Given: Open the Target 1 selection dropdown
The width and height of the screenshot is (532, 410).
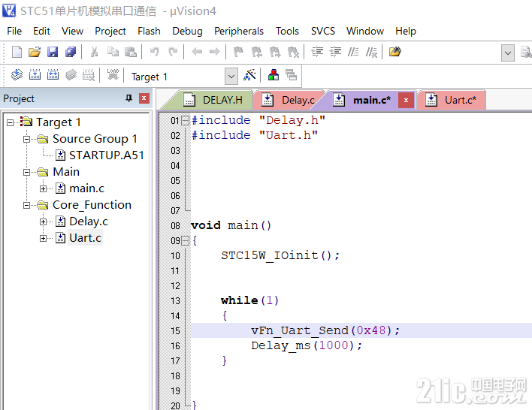Looking at the screenshot, I should click(231, 77).
